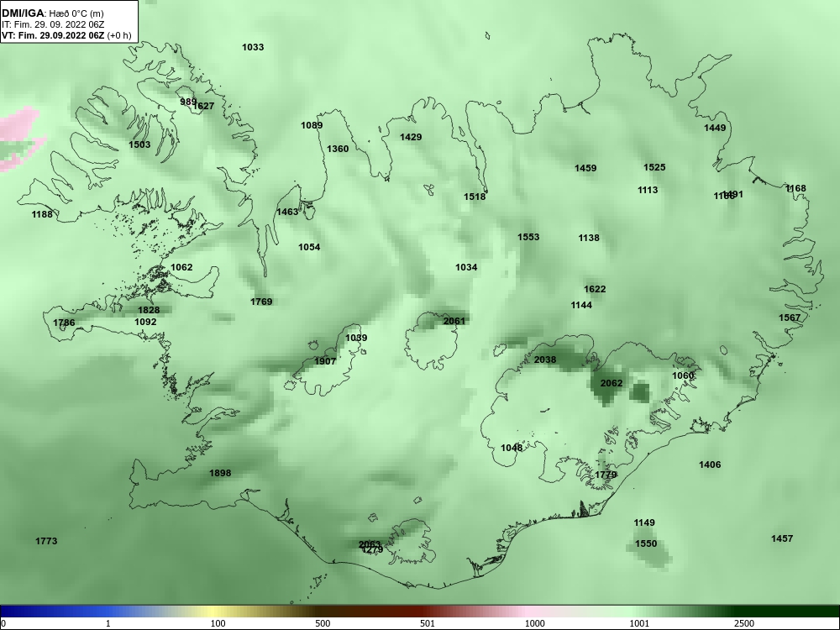Viewport: 840px width, 630px height.
Task: Click the bold "VT: Fim. 29.09.2022 06Z" line
Action: (54, 35)
